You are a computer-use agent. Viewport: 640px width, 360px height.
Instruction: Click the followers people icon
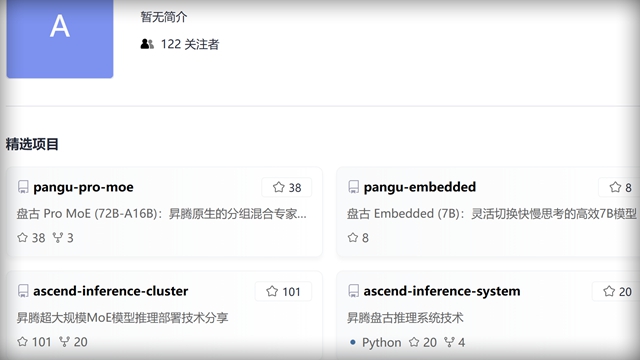point(147,44)
